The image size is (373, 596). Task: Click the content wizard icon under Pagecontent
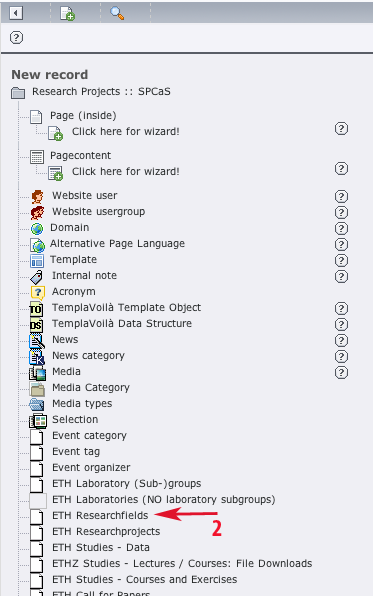click(56, 173)
